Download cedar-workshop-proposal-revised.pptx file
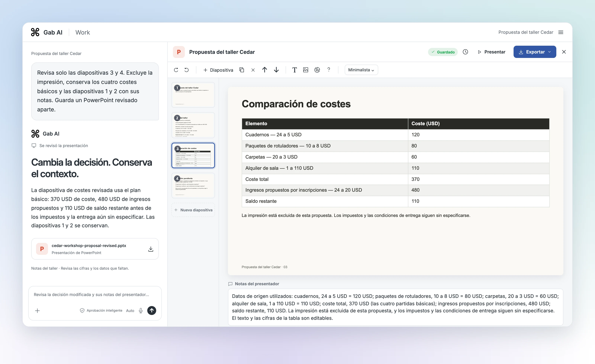595x364 pixels. 151,249
